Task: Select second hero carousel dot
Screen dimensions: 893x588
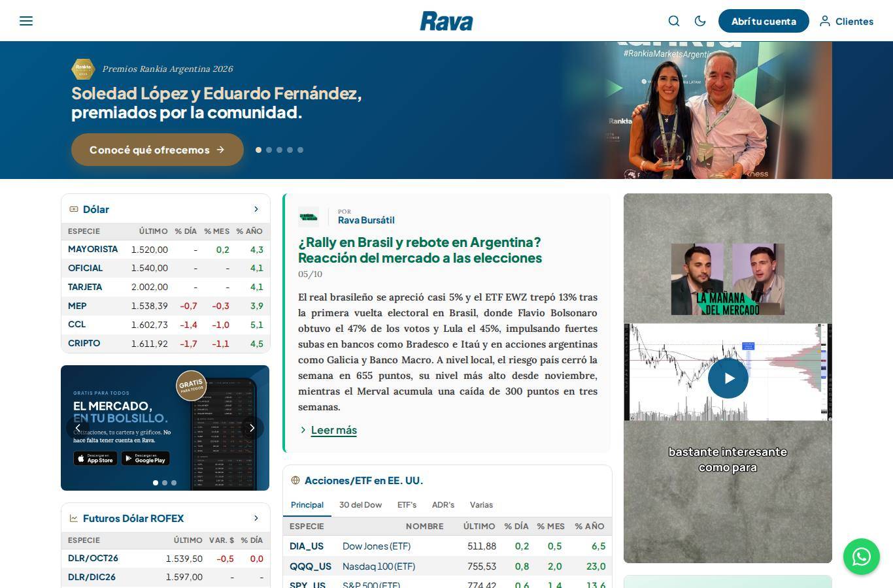Action: 269,150
